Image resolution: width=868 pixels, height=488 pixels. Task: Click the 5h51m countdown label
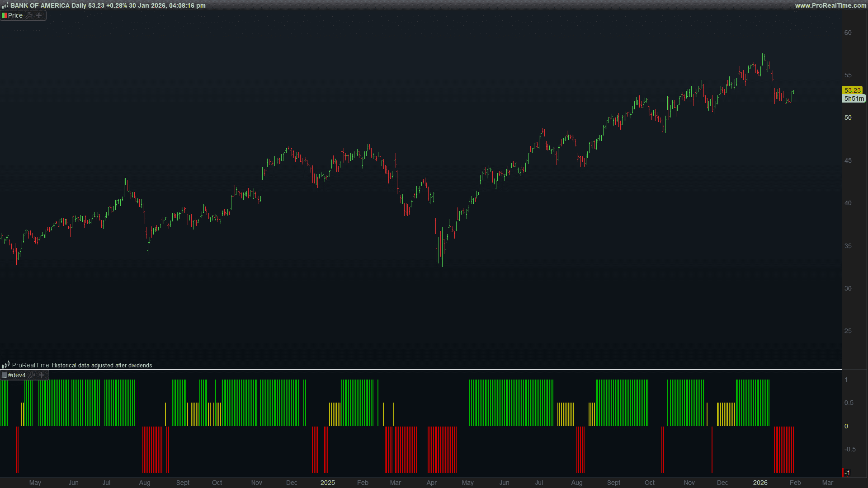click(x=854, y=99)
